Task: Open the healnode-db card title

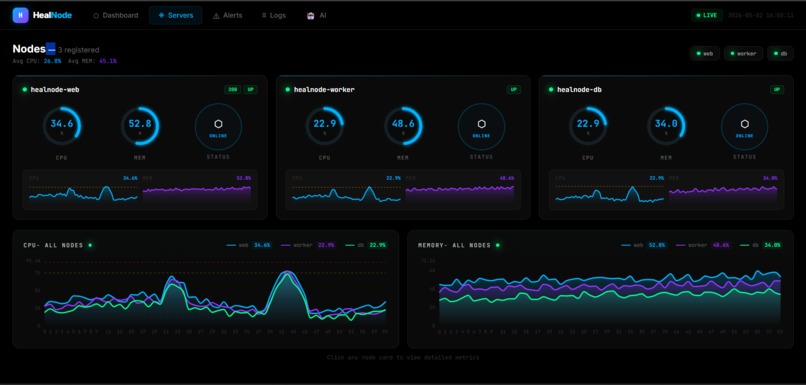Action: pos(579,89)
